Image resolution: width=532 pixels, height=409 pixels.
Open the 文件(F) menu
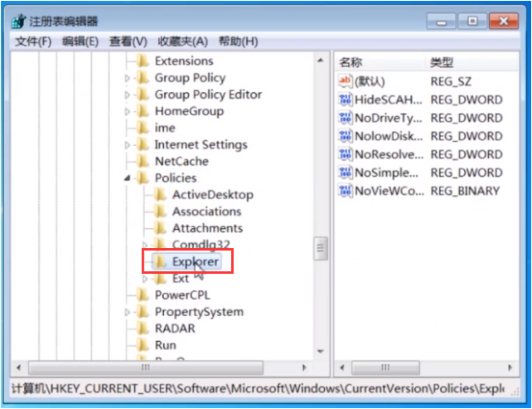33,41
